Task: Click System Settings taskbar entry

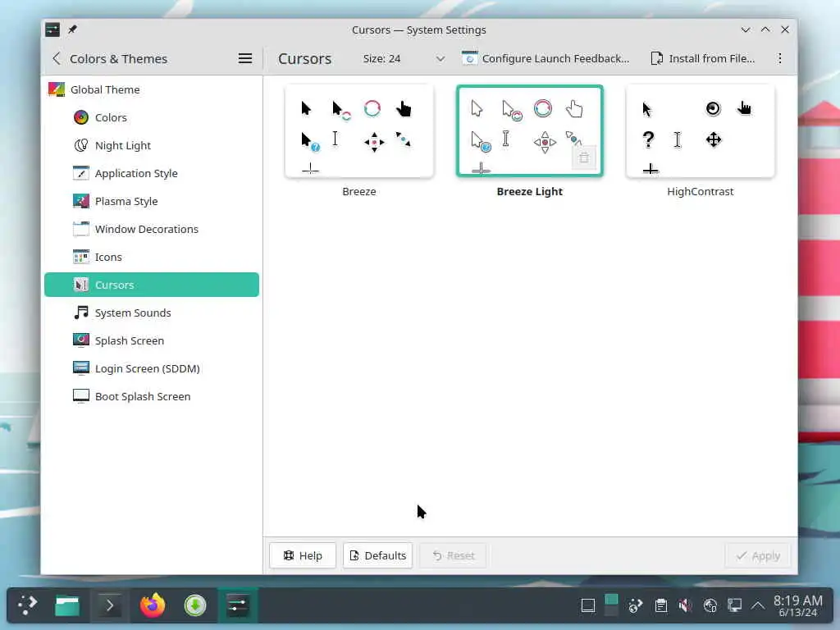Action: [x=237, y=605]
